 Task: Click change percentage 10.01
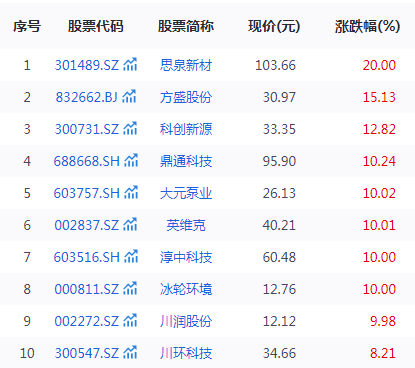[379, 225]
